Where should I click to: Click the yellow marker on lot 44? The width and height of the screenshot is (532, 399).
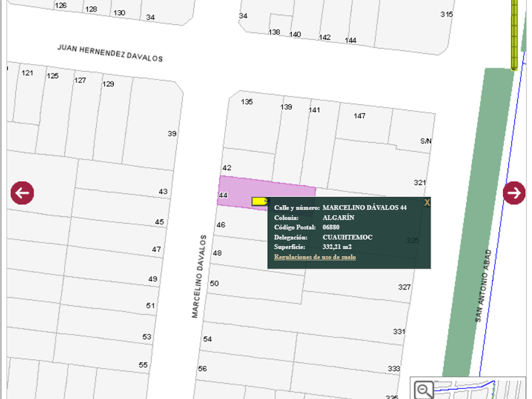click(x=259, y=201)
